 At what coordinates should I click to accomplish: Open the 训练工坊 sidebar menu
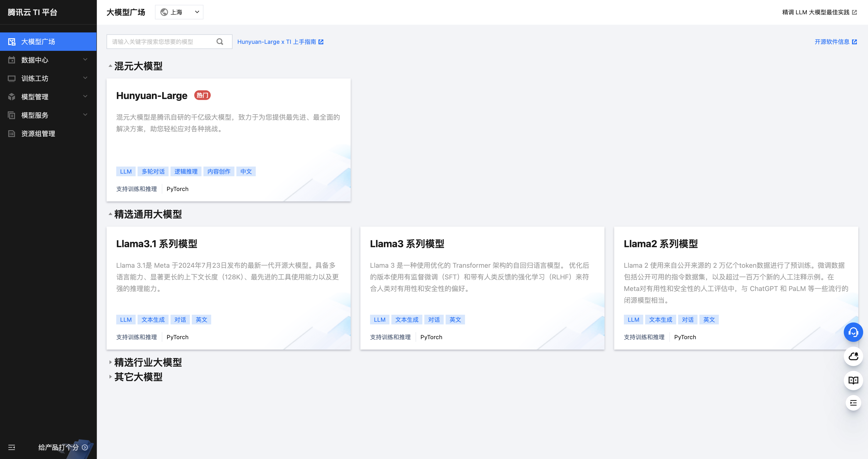coord(48,78)
